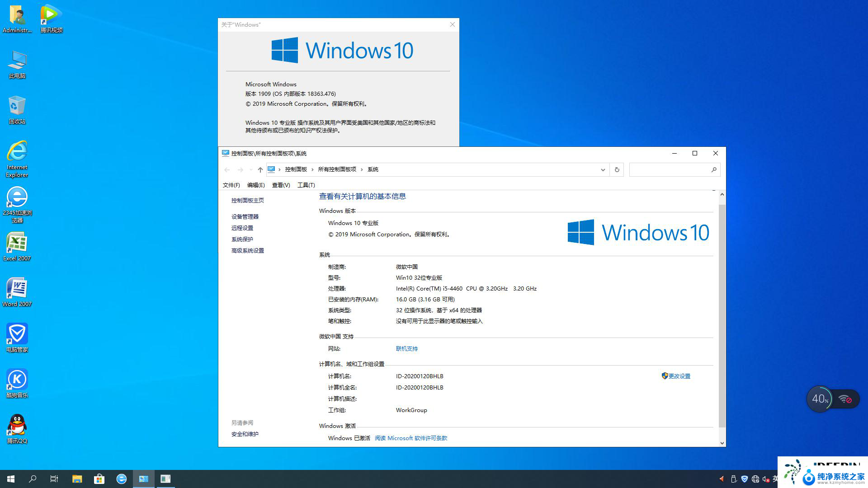This screenshot has height=488, width=868.
Task: Open Task View on the taskbar
Action: tap(54, 479)
